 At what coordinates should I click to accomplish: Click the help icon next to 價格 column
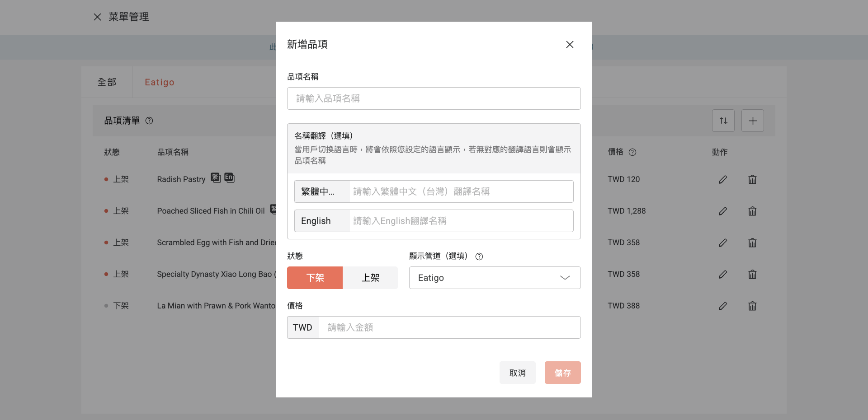click(x=632, y=152)
